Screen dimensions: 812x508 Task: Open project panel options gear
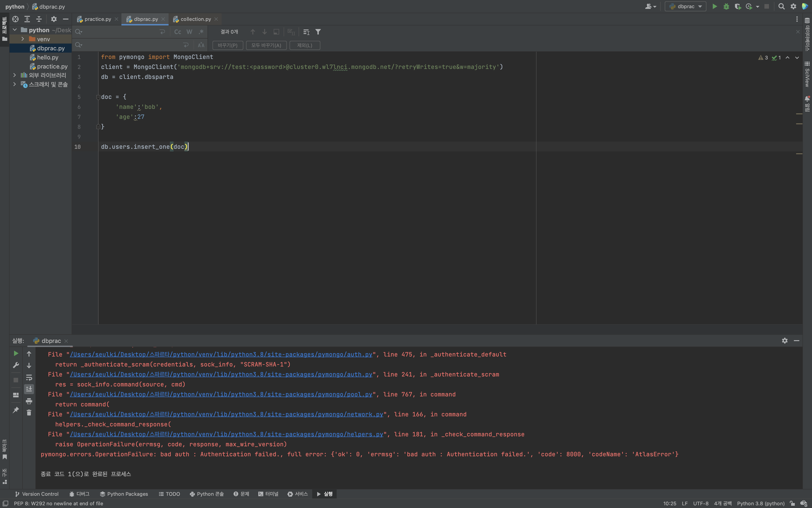click(54, 19)
